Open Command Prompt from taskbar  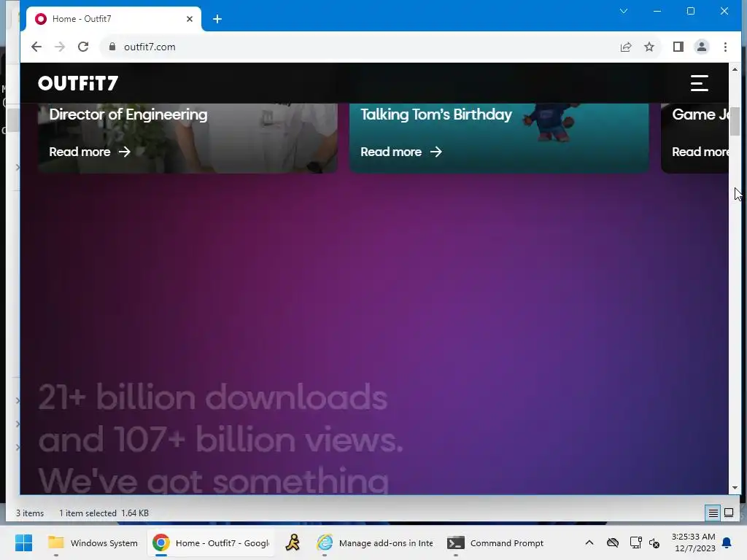click(x=495, y=542)
